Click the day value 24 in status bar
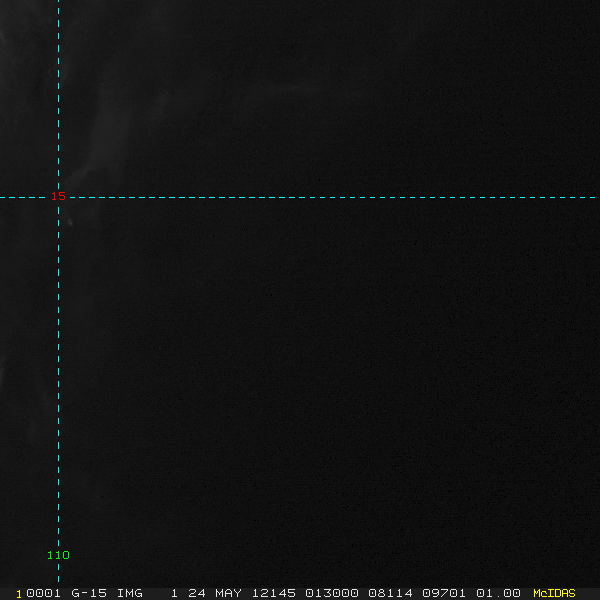600x600 pixels. tap(197, 593)
